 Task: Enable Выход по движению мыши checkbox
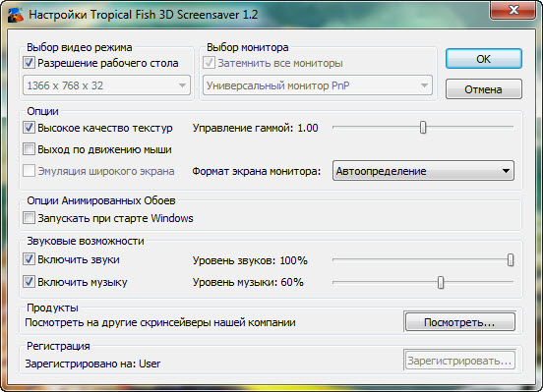click(29, 149)
